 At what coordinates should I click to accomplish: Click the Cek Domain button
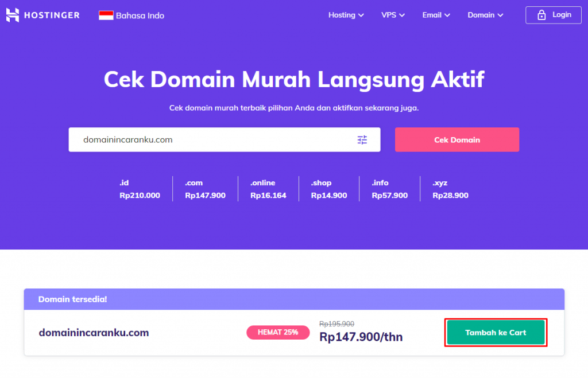[457, 140]
